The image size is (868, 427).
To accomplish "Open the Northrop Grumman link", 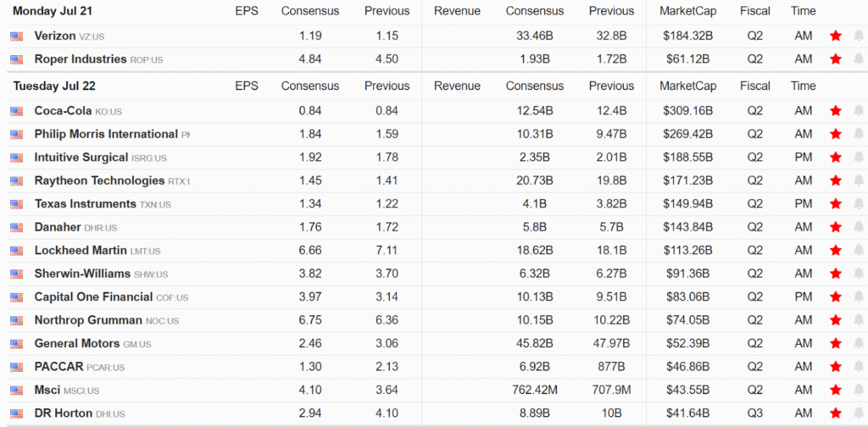I will click(x=88, y=319).
